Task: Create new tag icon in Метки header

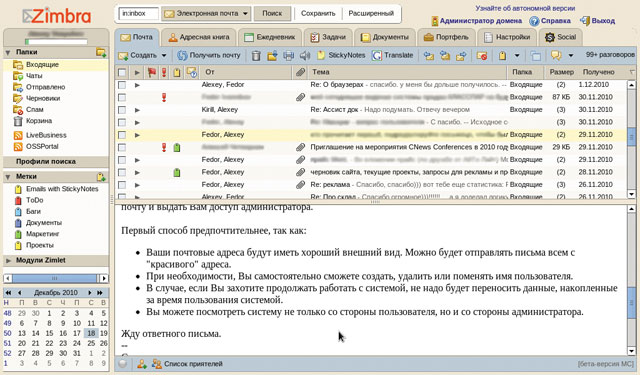Action: tap(101, 177)
